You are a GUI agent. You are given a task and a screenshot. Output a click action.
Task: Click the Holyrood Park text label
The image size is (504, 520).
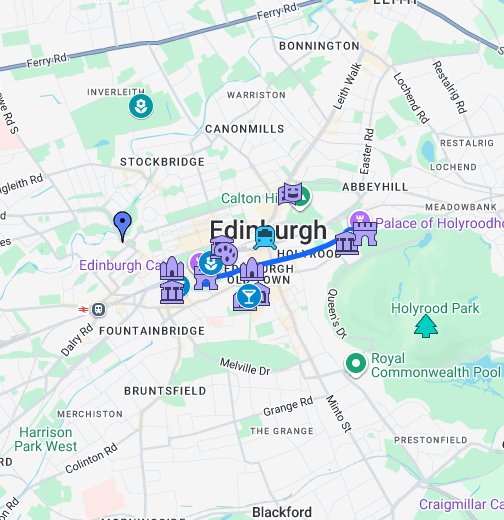click(435, 308)
